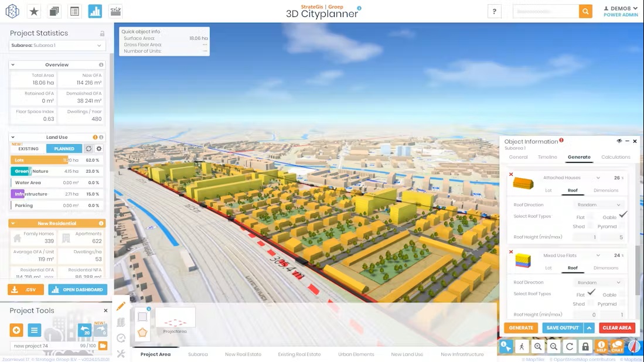
Task: Select the orange pencil draw tool
Action: tap(121, 306)
